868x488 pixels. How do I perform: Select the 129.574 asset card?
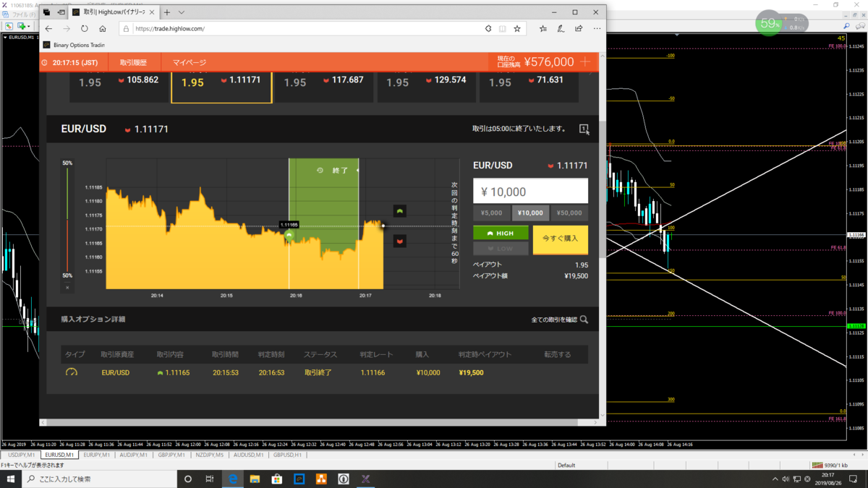pyautogui.click(x=426, y=87)
